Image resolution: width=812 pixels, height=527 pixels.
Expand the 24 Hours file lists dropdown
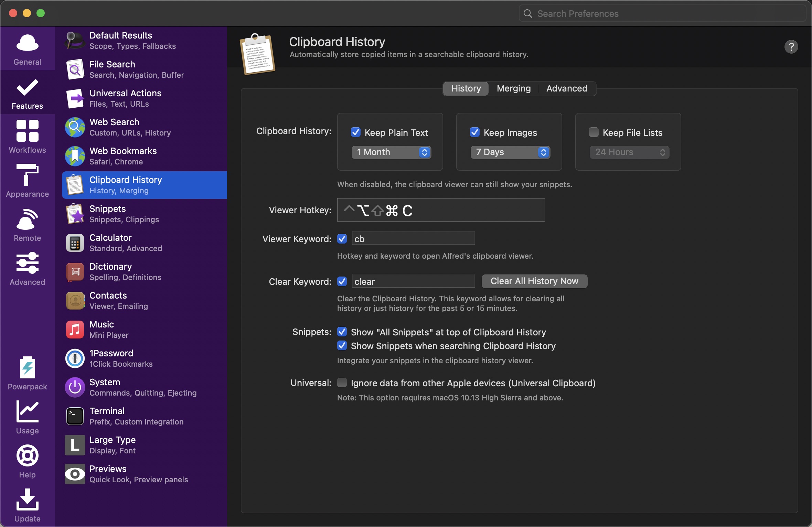(629, 152)
